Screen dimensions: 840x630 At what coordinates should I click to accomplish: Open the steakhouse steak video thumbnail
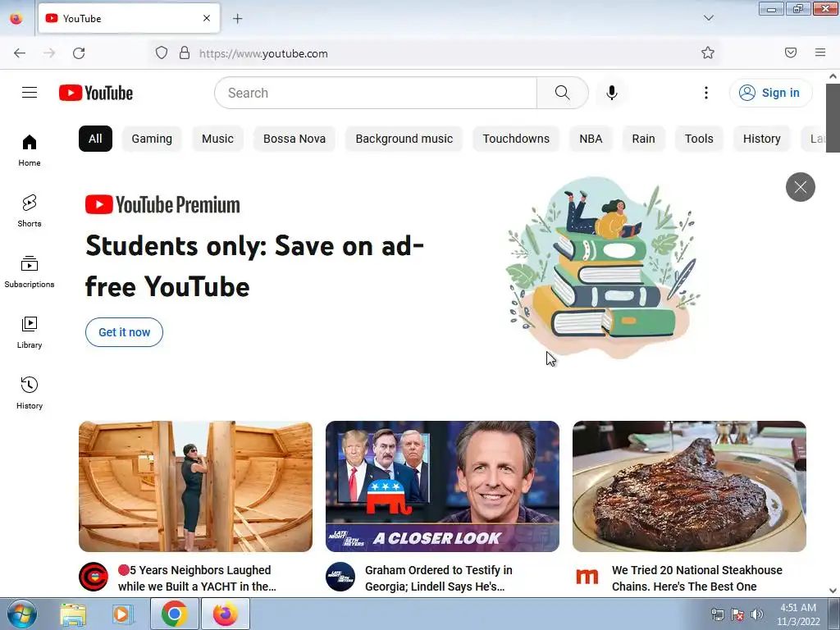pyautogui.click(x=689, y=486)
